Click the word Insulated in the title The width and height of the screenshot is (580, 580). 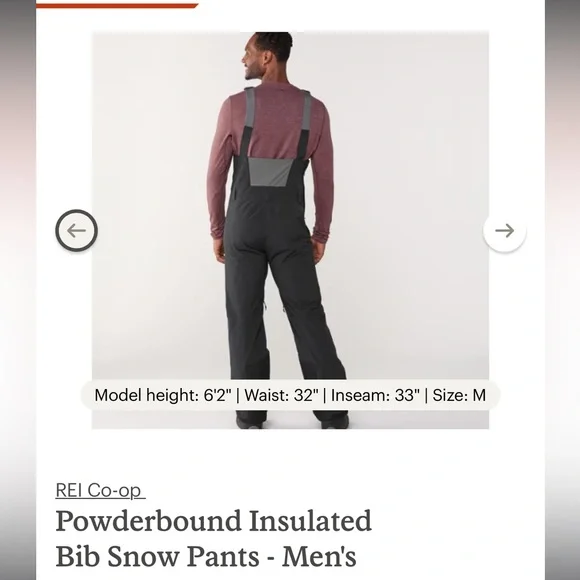(310, 521)
